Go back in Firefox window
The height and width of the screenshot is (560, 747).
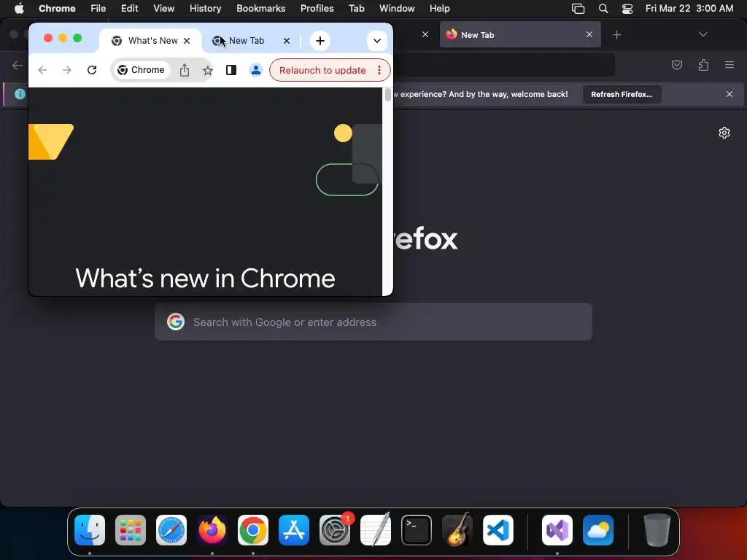18,65
